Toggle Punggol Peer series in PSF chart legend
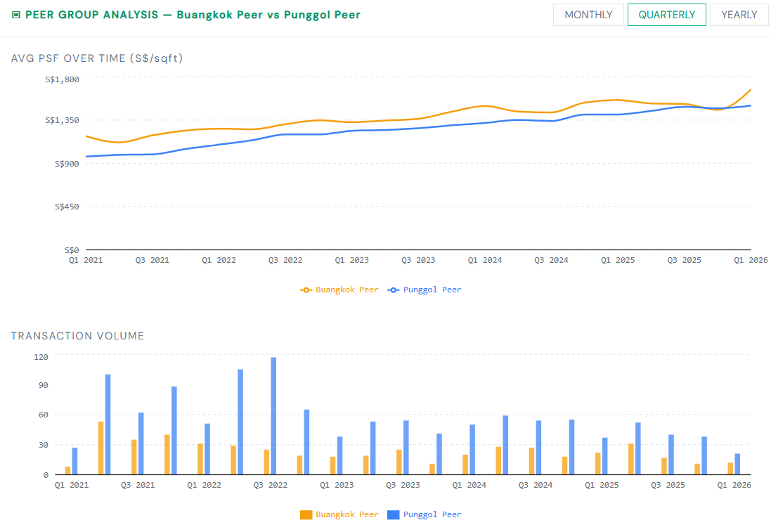The height and width of the screenshot is (532, 771). [x=432, y=290]
